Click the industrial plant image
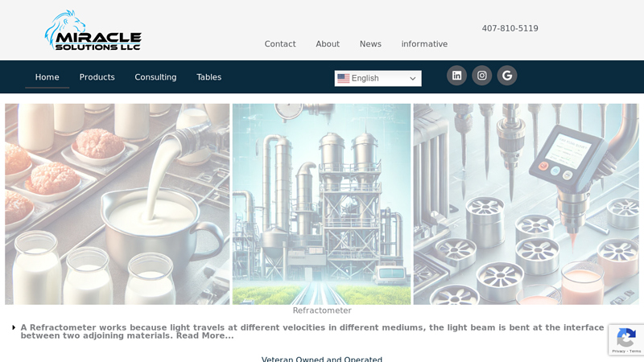644x362 pixels. point(321,204)
